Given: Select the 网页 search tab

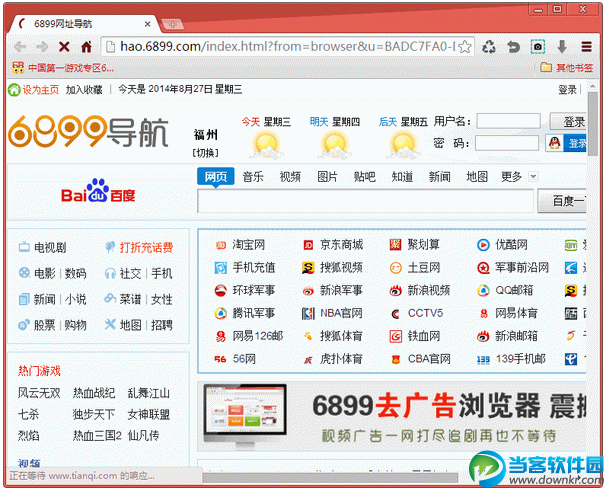Looking at the screenshot, I should (x=216, y=177).
